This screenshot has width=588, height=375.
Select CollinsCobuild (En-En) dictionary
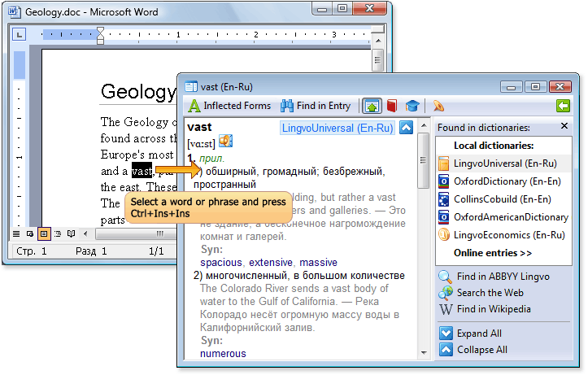(504, 199)
